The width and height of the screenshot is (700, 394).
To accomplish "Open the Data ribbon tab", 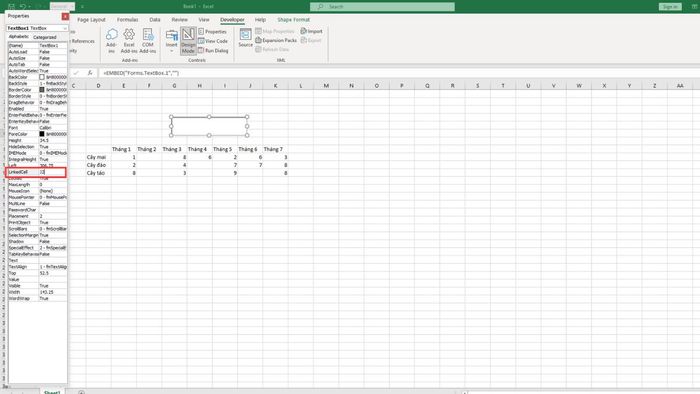I will click(155, 20).
